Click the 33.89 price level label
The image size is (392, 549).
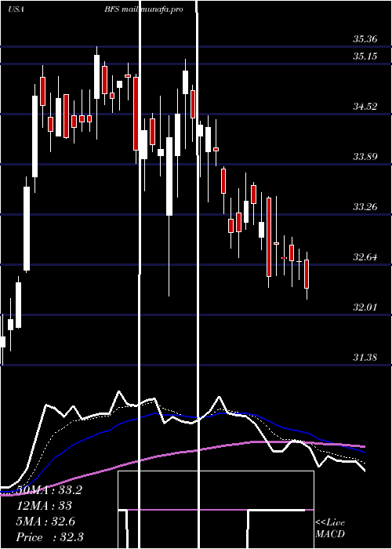[x=365, y=157]
